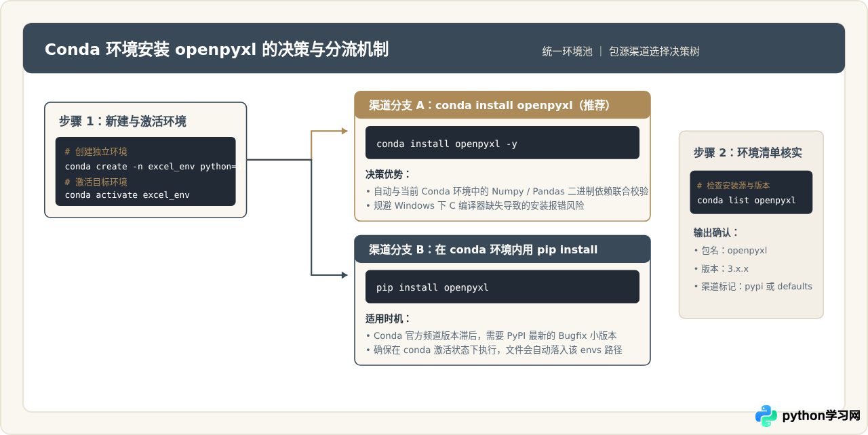Click the 'conda install openpyxl -y' code block
Image resolution: width=868 pixels, height=435 pixels.
(502, 143)
